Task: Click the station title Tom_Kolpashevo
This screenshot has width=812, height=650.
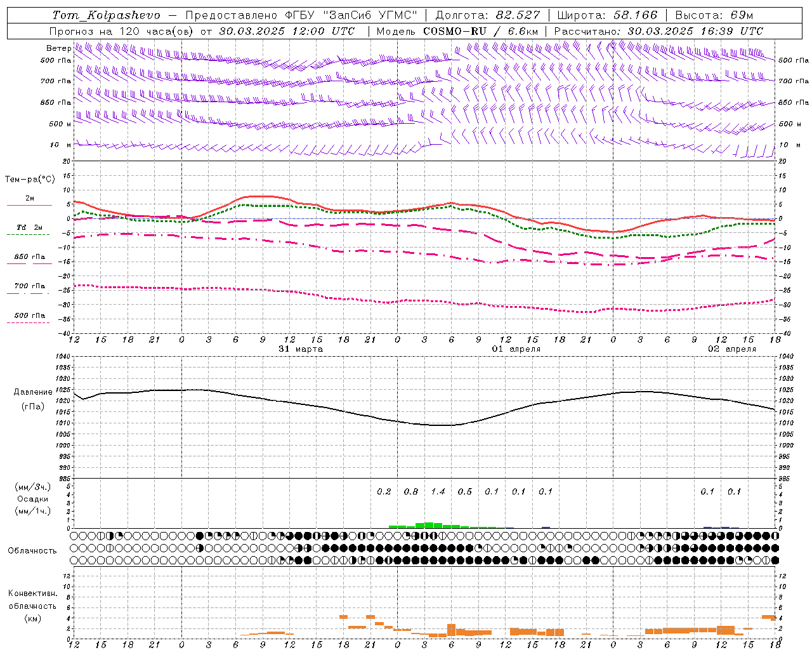Action: click(x=106, y=15)
